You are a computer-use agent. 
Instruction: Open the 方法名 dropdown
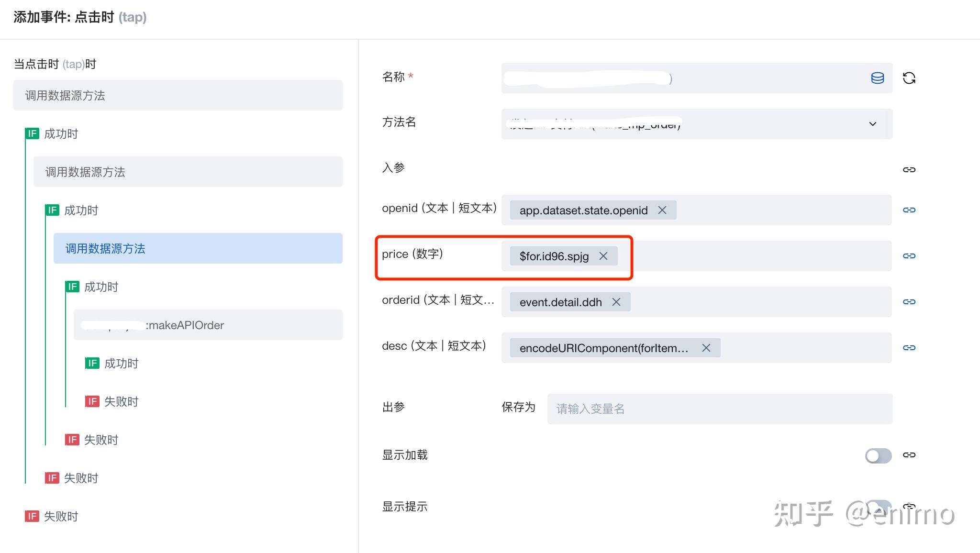point(872,124)
